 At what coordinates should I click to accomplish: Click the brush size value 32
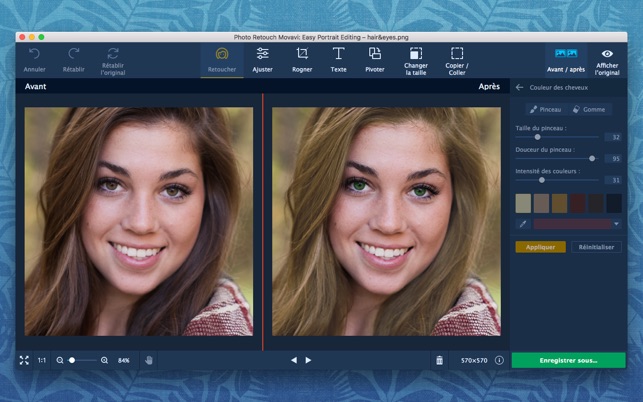tap(613, 137)
